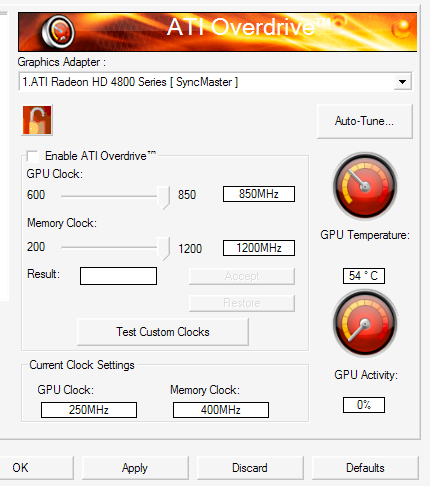Click the ATI Overdrive speedometer logo
This screenshot has height=486, width=430.
[58, 32]
